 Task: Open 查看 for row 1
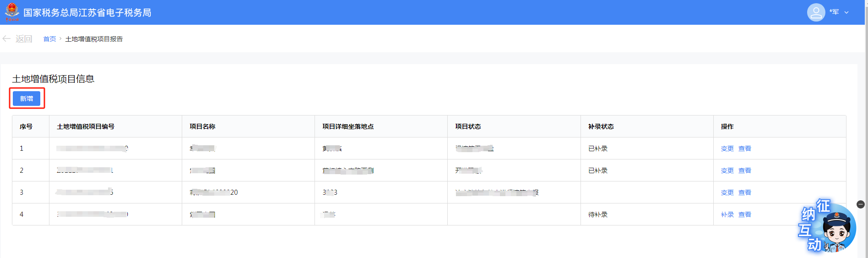pos(745,148)
